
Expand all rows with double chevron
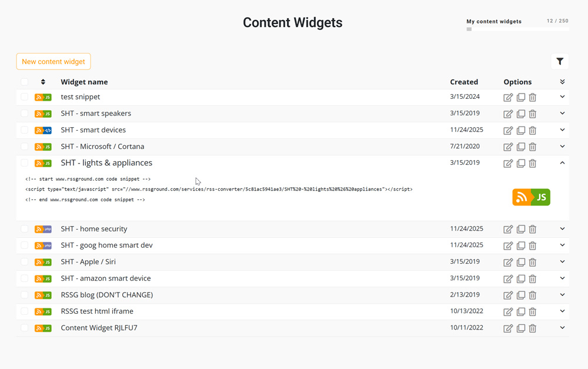point(562,82)
